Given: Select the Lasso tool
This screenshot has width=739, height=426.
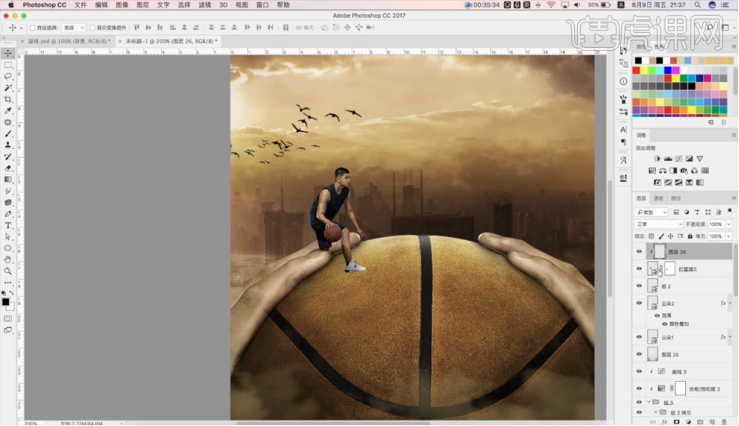Looking at the screenshot, I should (8, 76).
